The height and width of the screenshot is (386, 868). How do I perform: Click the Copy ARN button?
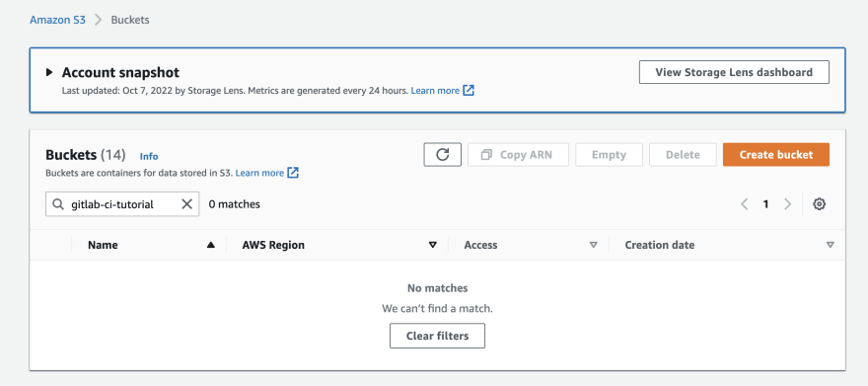click(518, 155)
